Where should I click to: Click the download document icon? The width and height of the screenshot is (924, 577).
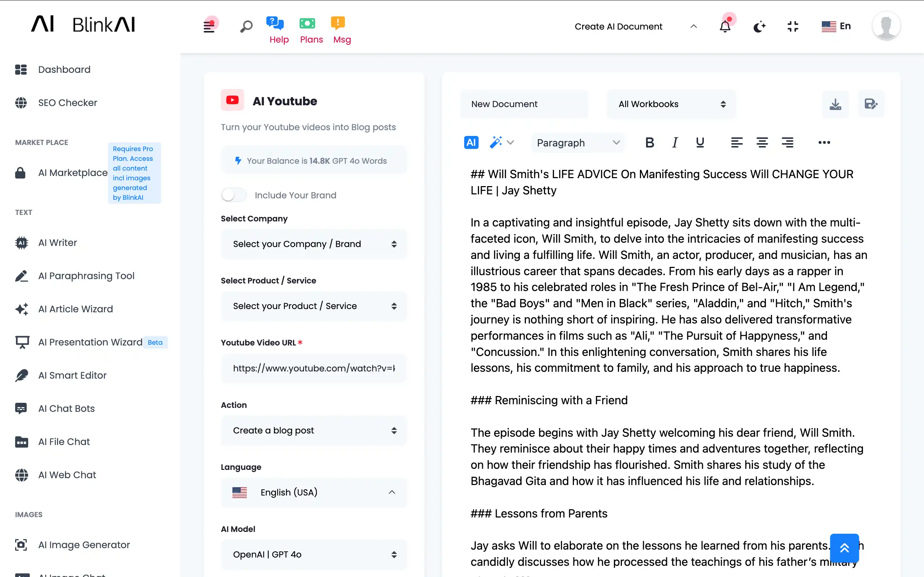(x=835, y=104)
